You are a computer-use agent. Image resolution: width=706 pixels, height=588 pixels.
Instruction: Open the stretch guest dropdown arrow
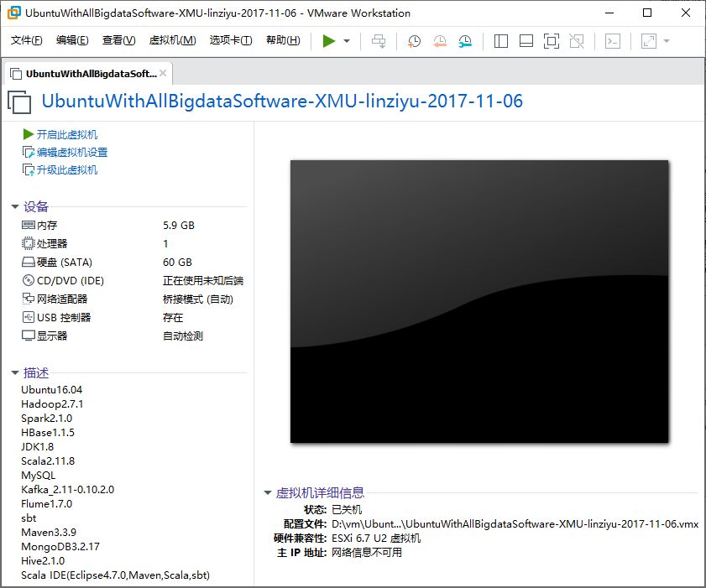click(x=667, y=41)
